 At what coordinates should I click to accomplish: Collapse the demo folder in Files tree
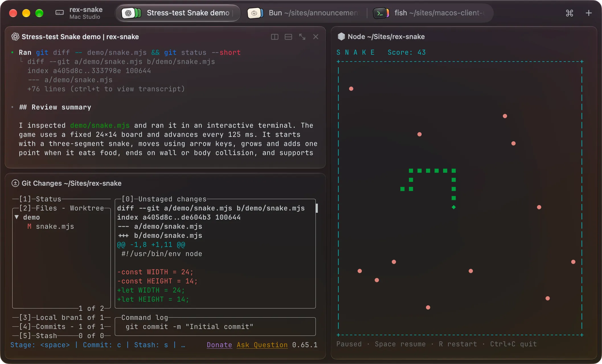tap(17, 217)
